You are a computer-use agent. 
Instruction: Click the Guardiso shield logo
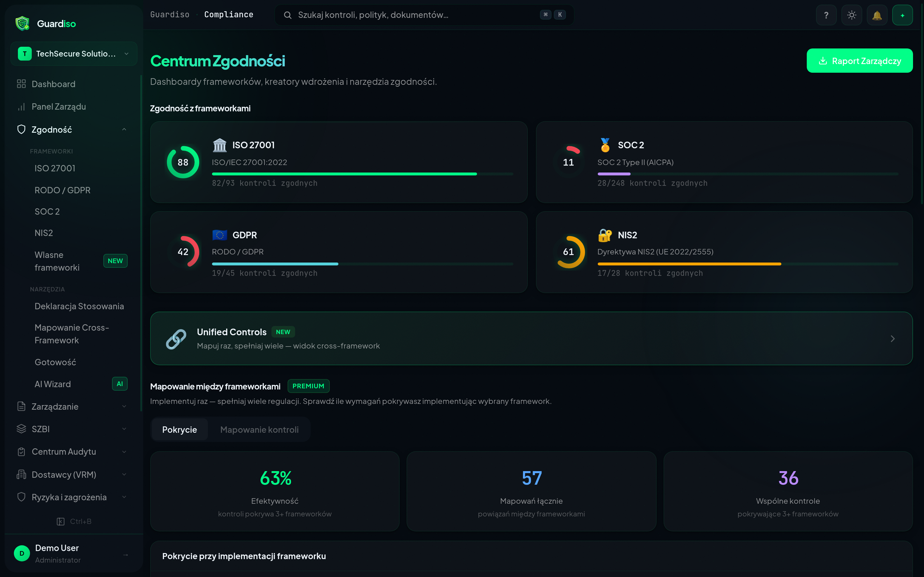click(22, 24)
